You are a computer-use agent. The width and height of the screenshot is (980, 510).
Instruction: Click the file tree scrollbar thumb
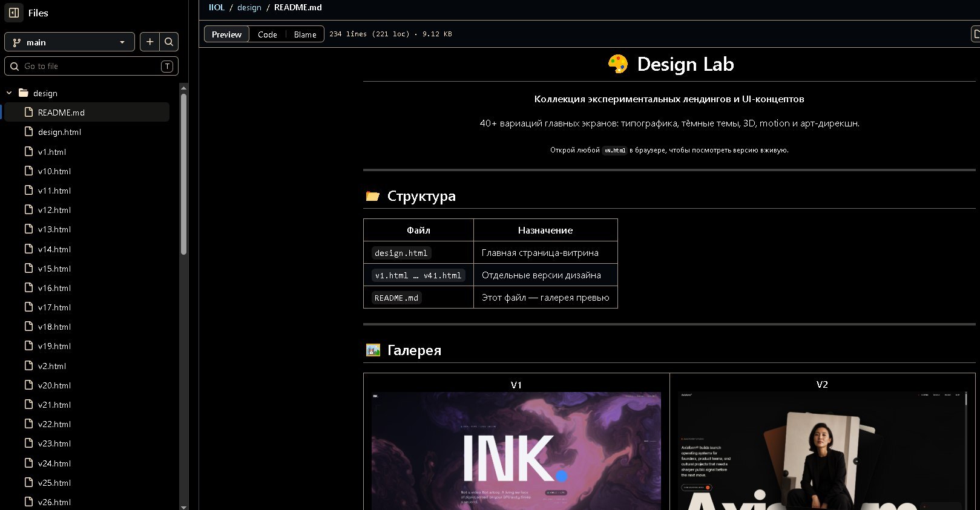[183, 174]
